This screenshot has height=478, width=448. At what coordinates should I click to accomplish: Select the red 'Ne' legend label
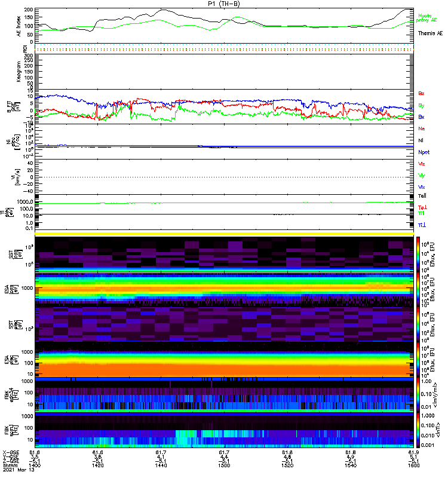point(422,128)
